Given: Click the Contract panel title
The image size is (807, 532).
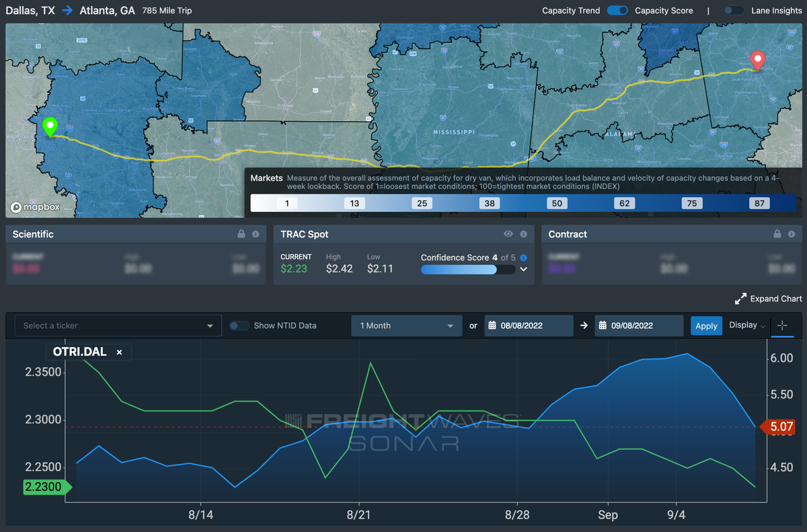Looking at the screenshot, I should tap(568, 234).
